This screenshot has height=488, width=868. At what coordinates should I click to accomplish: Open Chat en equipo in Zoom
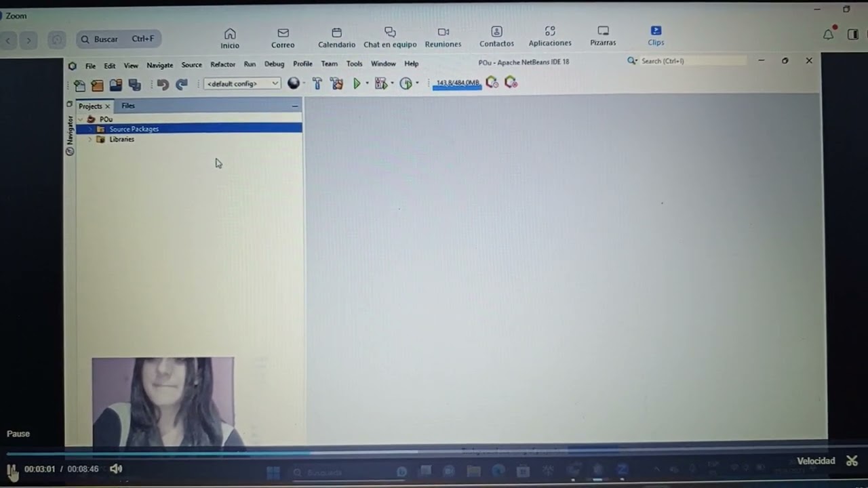pyautogui.click(x=390, y=38)
